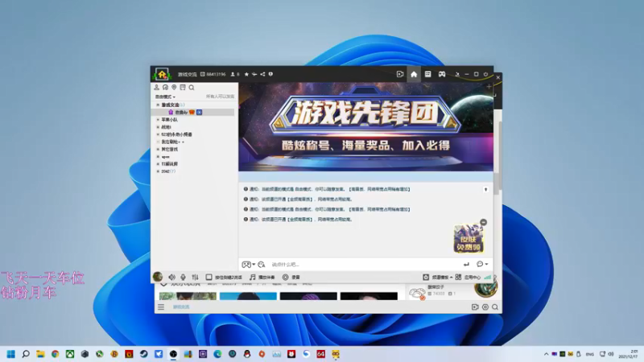Viewport: 644px width, 362px height.
Task: Click the headset icon above channel list
Action: [x=165, y=88]
